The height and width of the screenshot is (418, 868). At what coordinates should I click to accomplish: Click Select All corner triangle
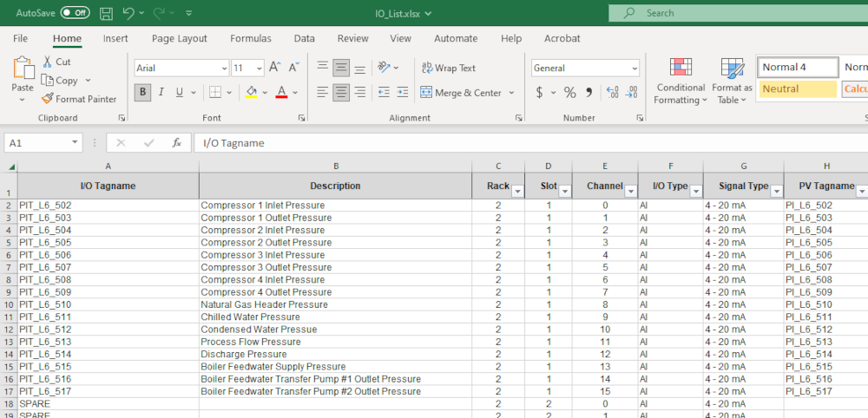[x=10, y=167]
